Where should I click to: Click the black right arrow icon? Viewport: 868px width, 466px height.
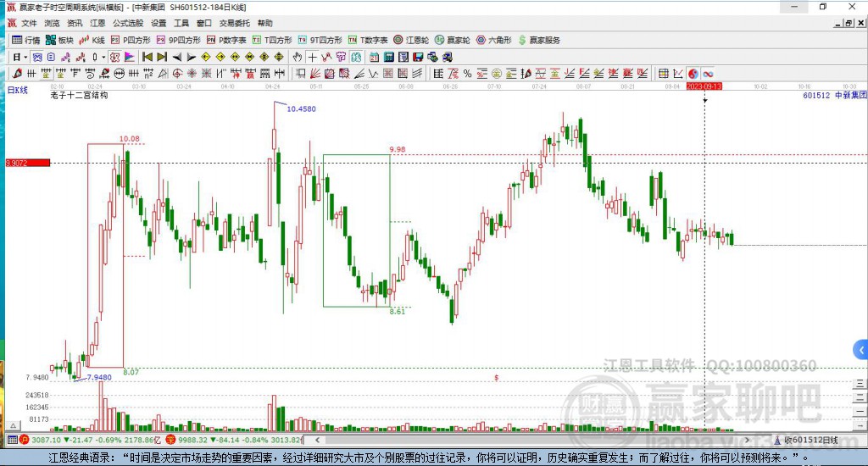pos(191,57)
